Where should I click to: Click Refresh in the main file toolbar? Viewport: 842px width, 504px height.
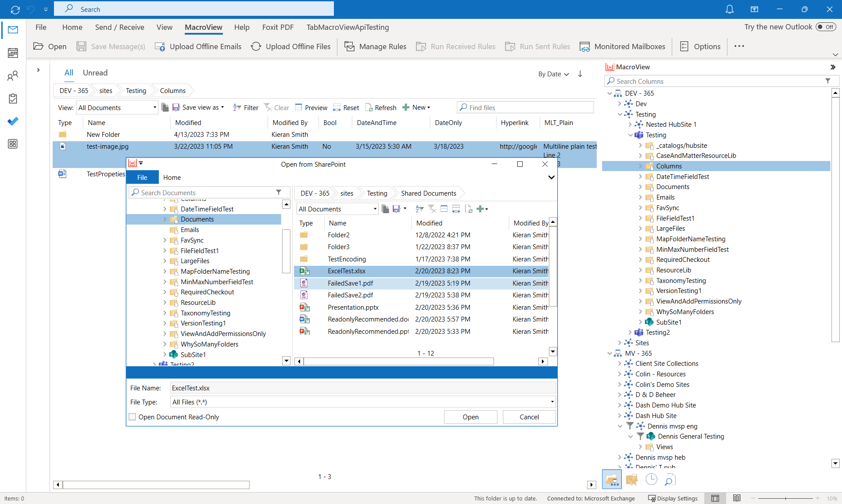[380, 107]
